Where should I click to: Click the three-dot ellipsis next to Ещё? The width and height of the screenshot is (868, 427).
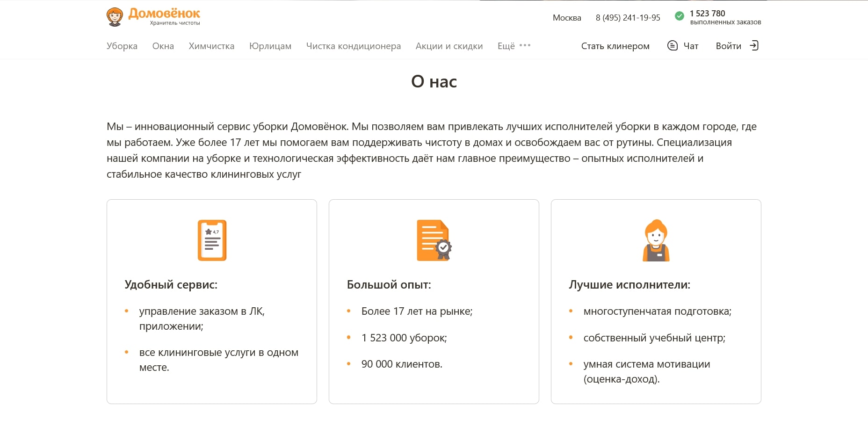coord(524,45)
